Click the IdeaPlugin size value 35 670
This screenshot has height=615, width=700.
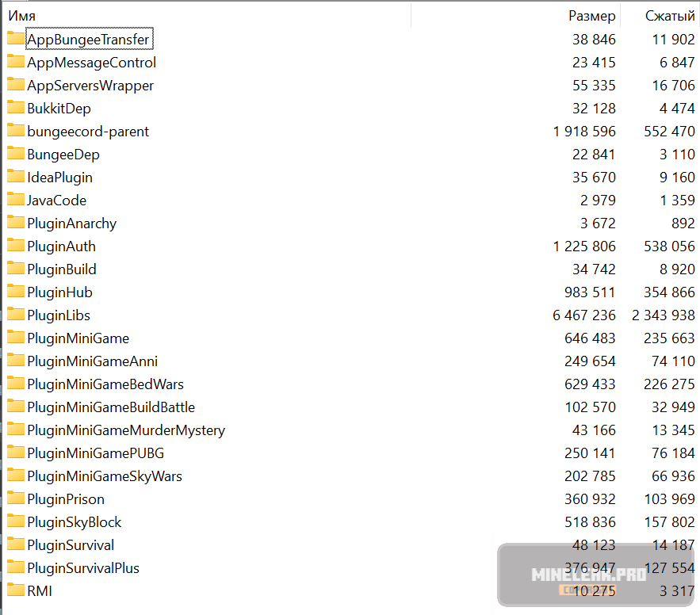(x=594, y=178)
